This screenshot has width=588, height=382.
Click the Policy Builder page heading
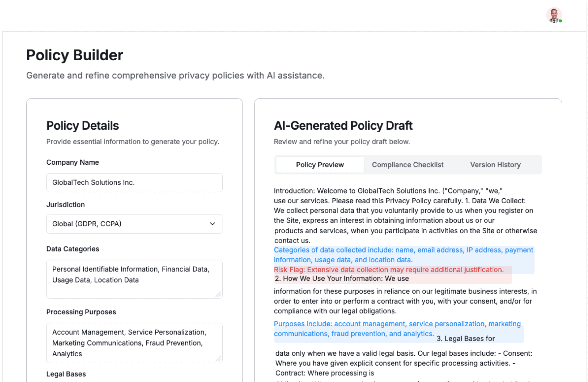[x=74, y=55]
